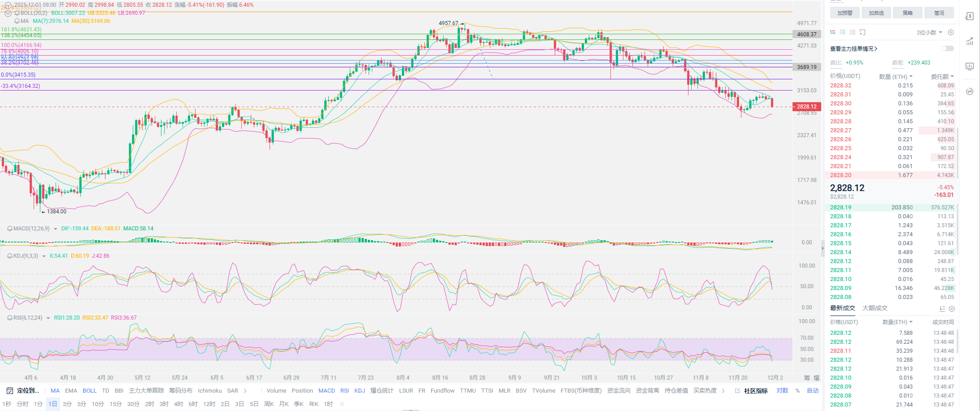The image size is (980, 411).
Task: Expand the MACD(12,26,9) indicator dropdown arrow
Action: pos(55,229)
